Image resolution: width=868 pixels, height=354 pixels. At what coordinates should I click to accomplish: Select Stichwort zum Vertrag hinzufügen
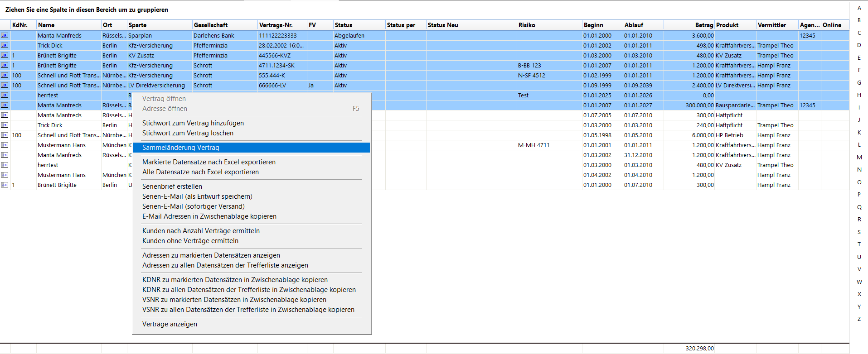pos(193,123)
